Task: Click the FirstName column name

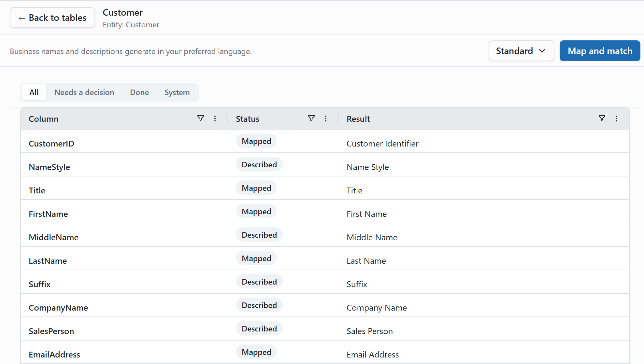Action: click(48, 214)
